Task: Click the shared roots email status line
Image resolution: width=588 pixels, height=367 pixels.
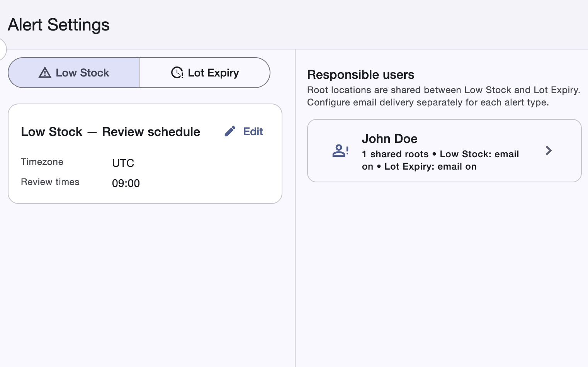Action: tap(440, 160)
